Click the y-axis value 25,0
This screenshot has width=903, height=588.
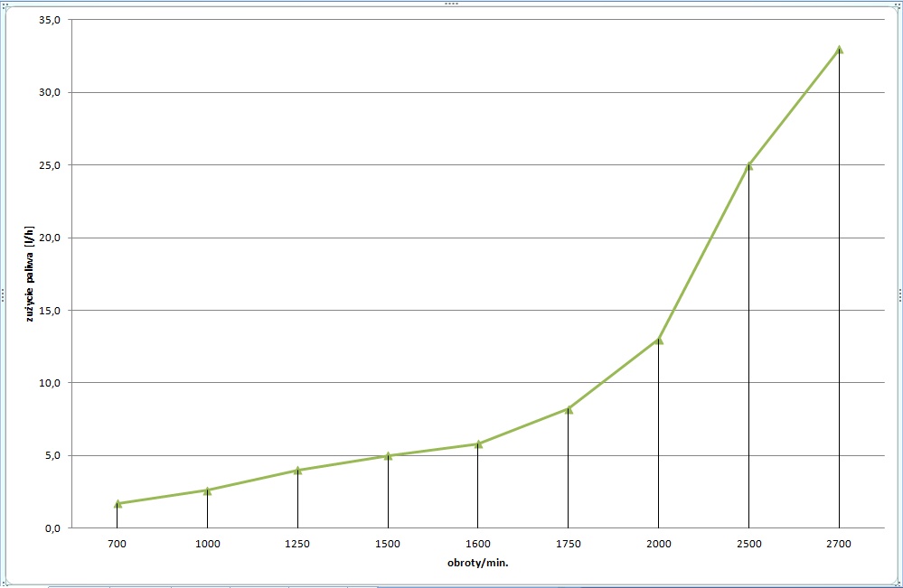pyautogui.click(x=50, y=165)
